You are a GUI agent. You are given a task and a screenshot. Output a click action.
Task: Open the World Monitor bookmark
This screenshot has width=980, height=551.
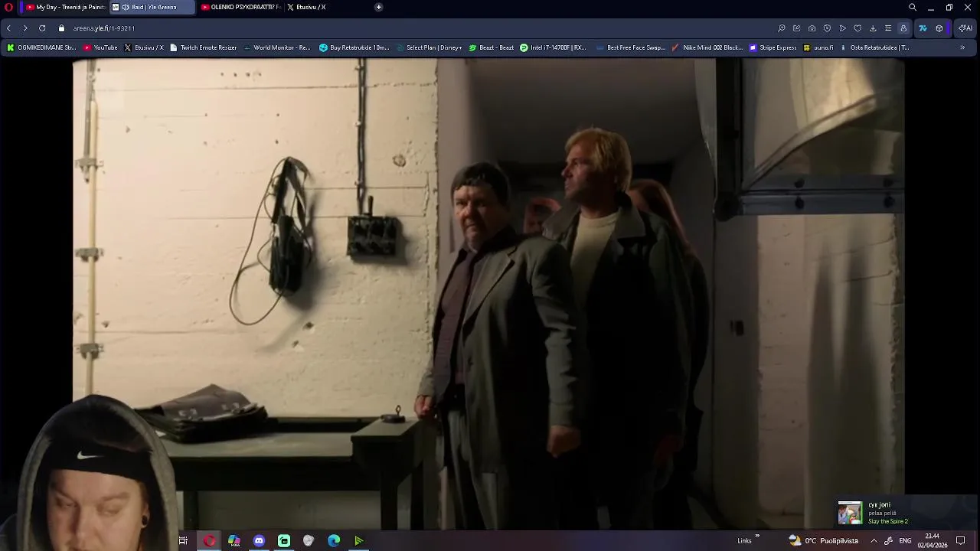coord(276,47)
